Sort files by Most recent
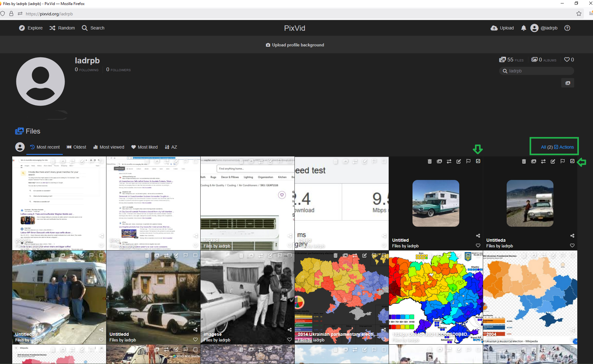The height and width of the screenshot is (364, 593). point(45,147)
